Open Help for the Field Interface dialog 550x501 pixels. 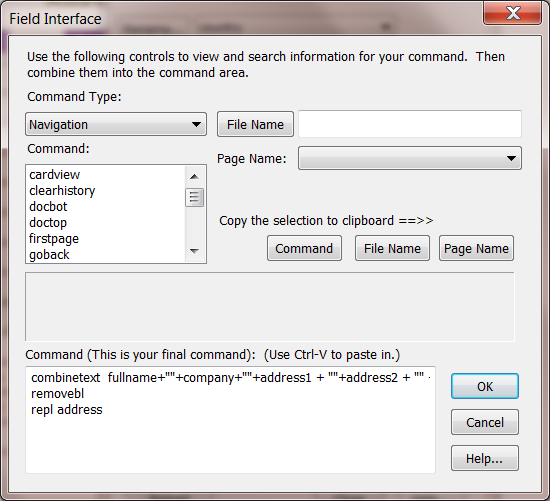(485, 458)
